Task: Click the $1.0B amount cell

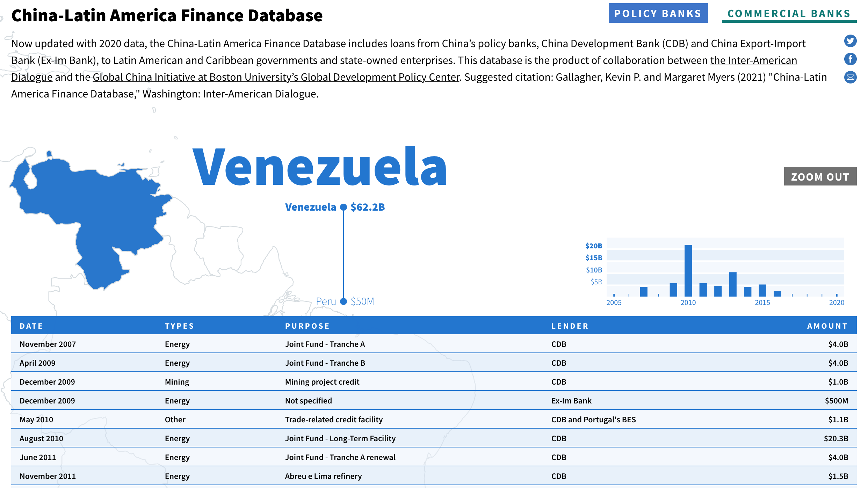Action: coord(838,382)
